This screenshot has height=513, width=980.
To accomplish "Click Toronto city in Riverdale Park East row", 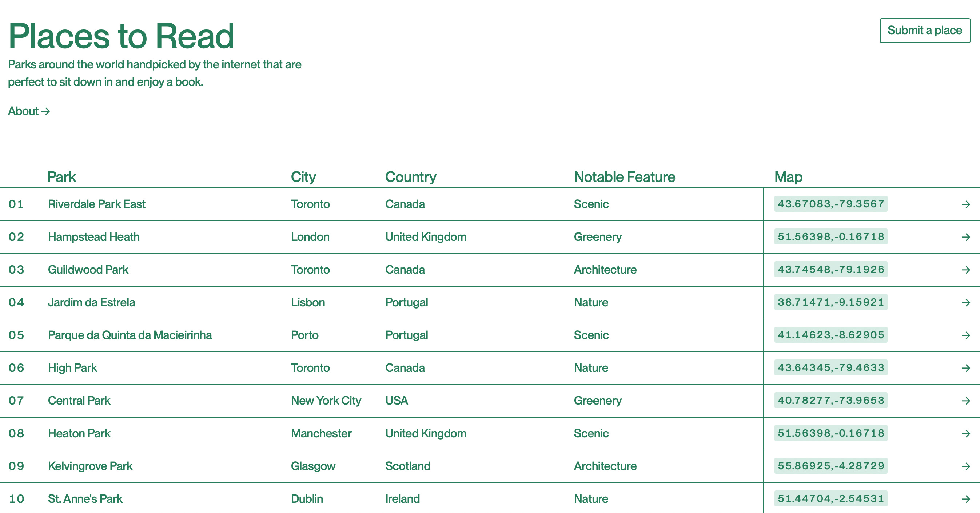I will (x=310, y=204).
